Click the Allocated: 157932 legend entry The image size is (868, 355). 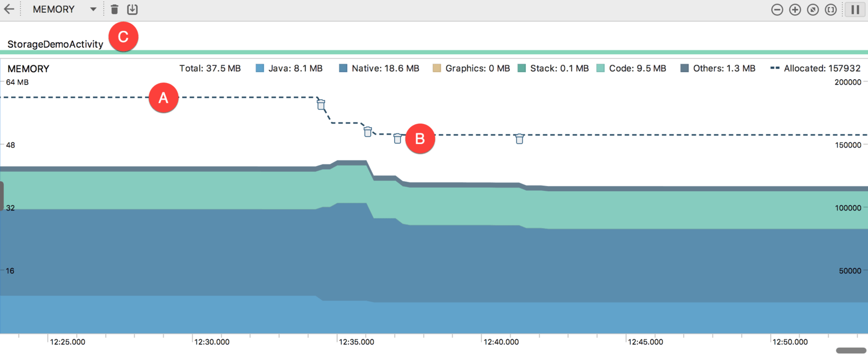[x=815, y=68]
